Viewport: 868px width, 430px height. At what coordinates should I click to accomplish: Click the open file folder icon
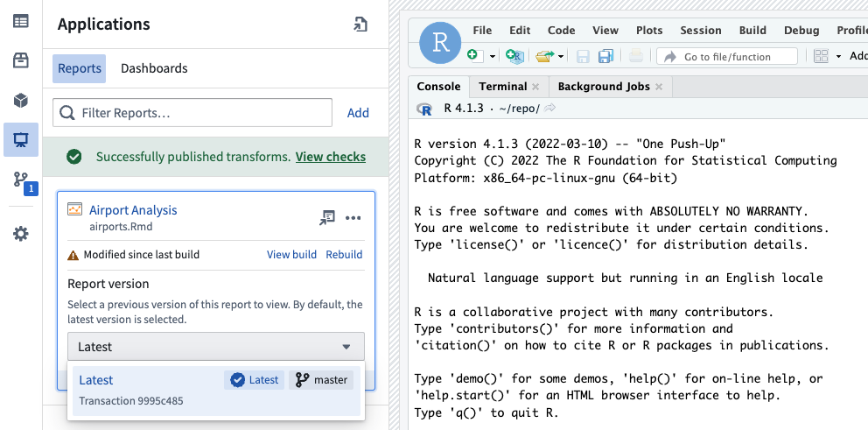pos(545,56)
